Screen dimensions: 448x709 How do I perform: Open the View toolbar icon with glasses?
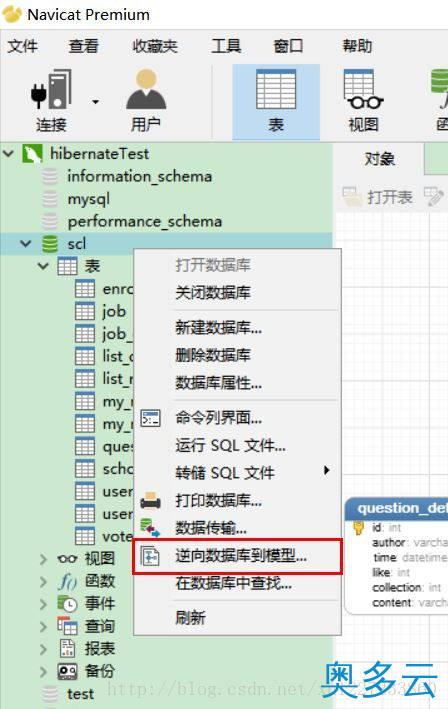(x=363, y=90)
